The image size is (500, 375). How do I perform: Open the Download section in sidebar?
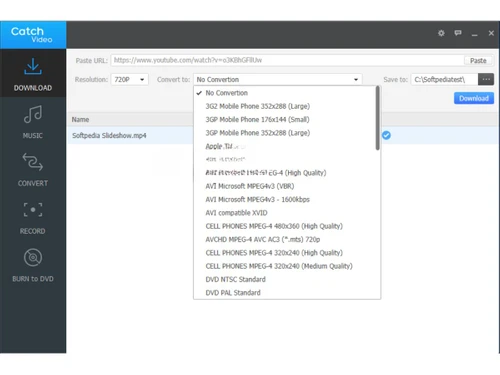33,73
